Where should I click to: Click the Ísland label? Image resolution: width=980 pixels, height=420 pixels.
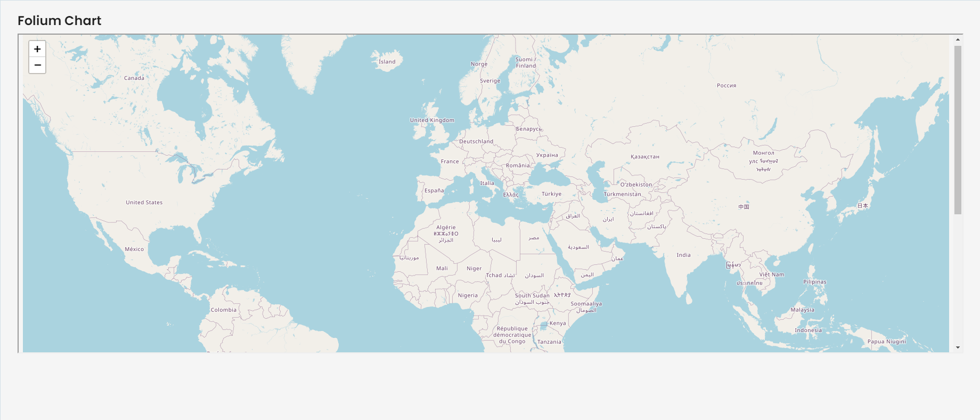(387, 62)
